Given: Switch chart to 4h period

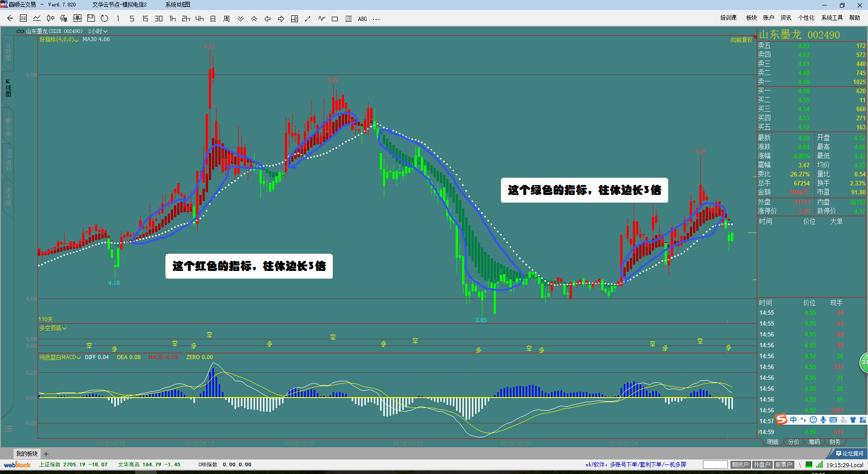Looking at the screenshot, I should click(x=199, y=19).
